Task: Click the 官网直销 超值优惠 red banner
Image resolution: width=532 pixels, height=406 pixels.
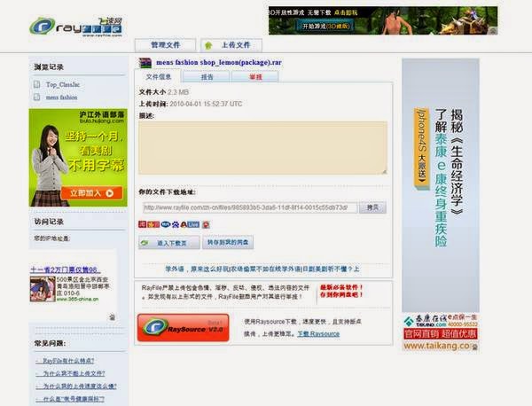Action: coord(441,334)
